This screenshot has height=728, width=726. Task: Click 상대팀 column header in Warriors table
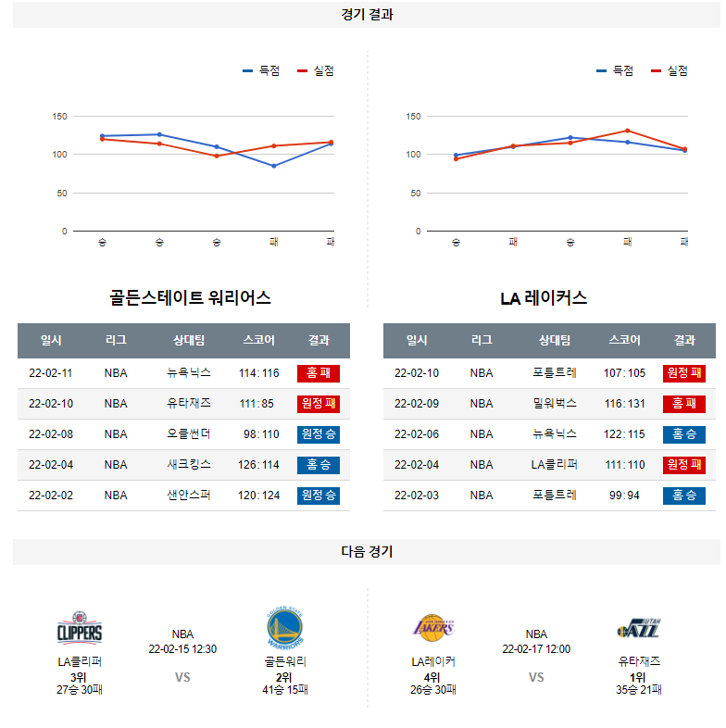(x=189, y=340)
